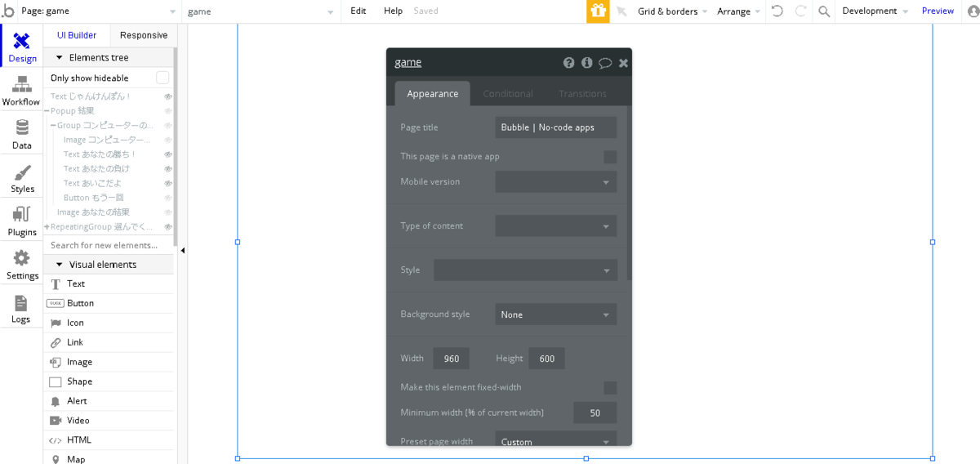This screenshot has width=980, height=464.
Task: Add a Button element from palette
Action: (x=109, y=303)
